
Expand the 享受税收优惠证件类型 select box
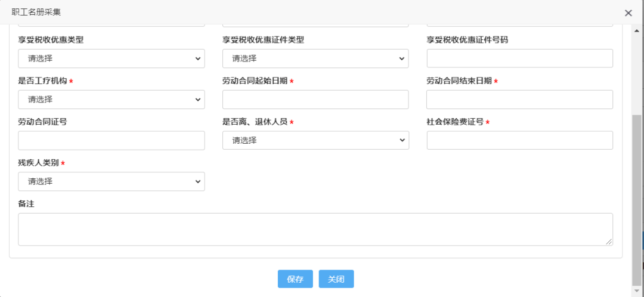click(315, 58)
